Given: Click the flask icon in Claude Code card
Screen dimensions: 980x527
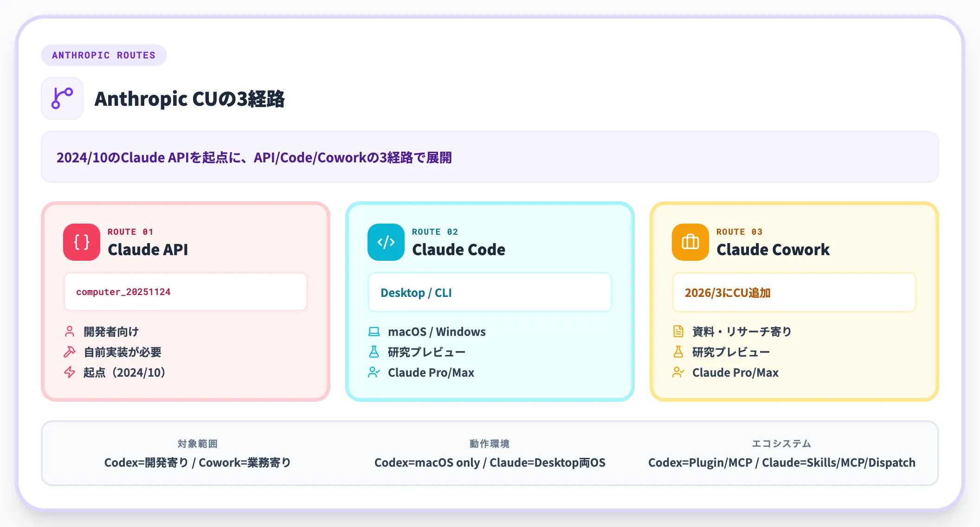Looking at the screenshot, I should (x=374, y=352).
